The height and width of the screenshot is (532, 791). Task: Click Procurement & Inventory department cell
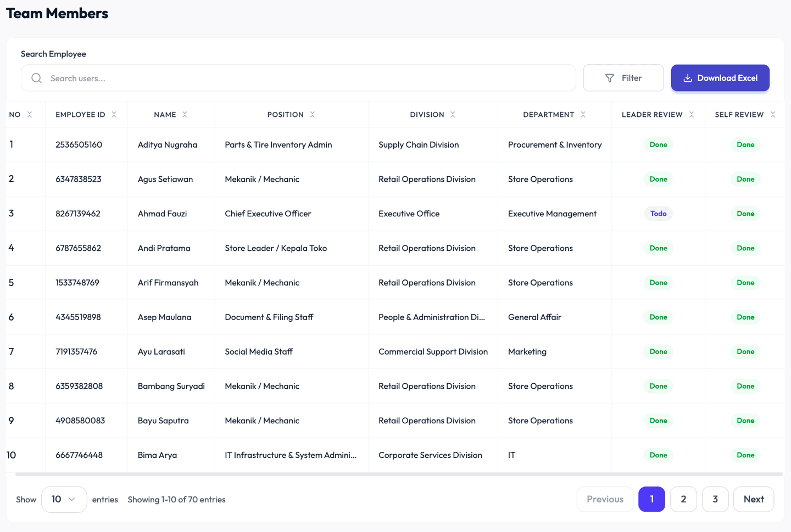[555, 144]
